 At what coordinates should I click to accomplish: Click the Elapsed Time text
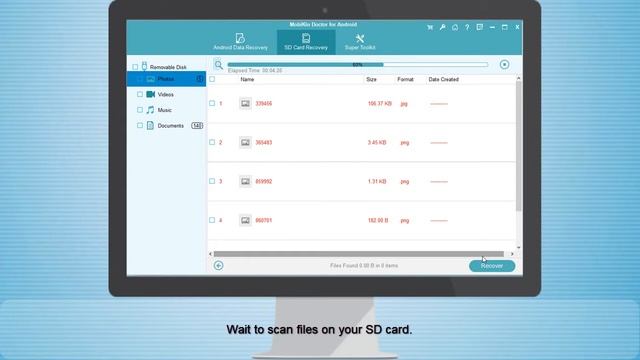[255, 71]
